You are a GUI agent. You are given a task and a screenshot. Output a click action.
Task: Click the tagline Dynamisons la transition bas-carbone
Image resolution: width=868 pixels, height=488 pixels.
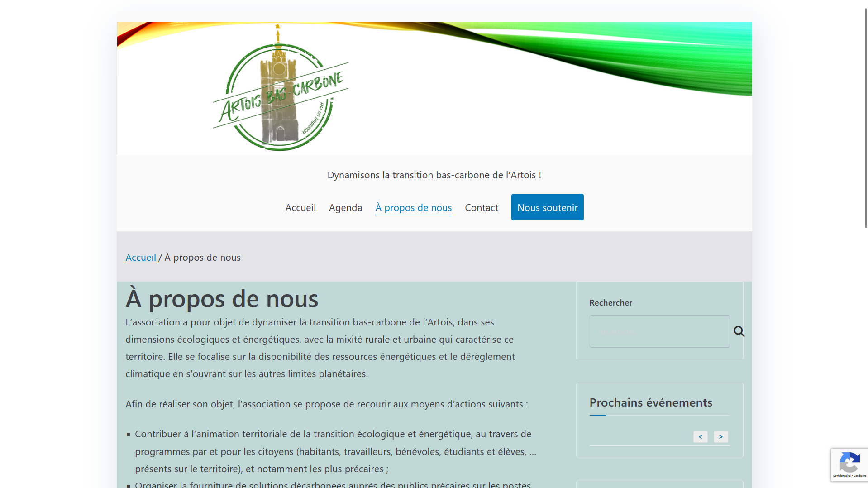[x=434, y=175]
